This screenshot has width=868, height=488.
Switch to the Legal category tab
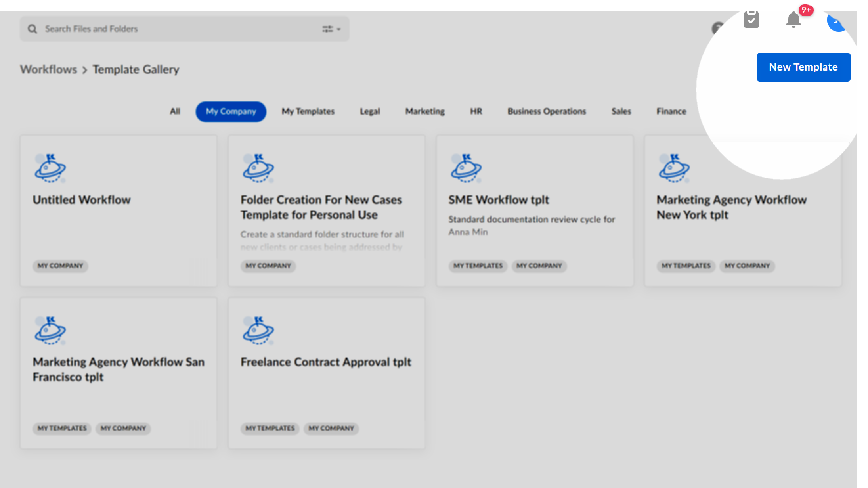(x=370, y=111)
